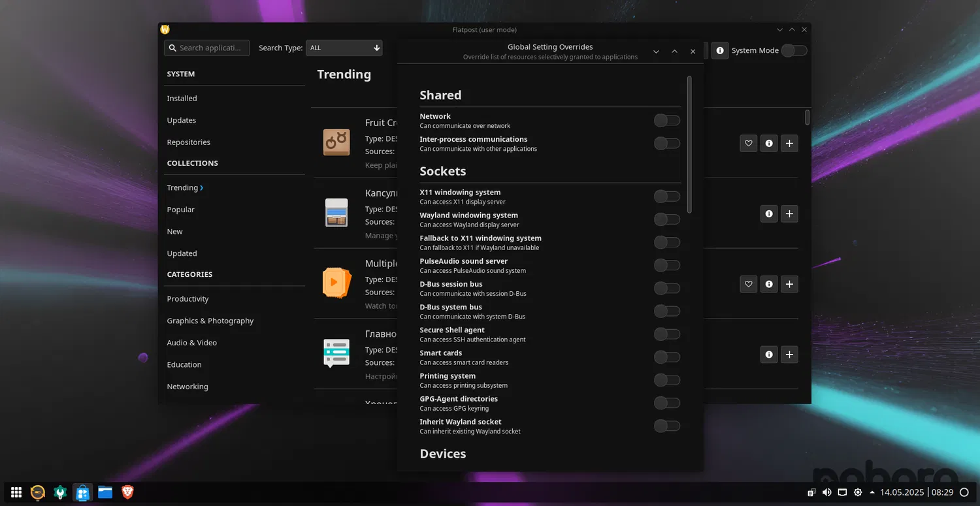Expand hidden system tray icons arrow
Image resolution: width=980 pixels, height=506 pixels.
[x=872, y=492]
